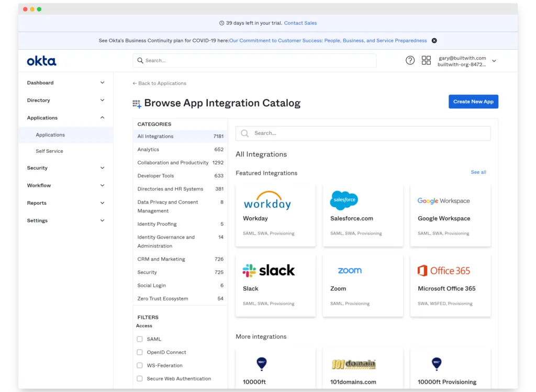Screen dimensions: 536x392
Task: Click the Okta logo
Action: 41,61
